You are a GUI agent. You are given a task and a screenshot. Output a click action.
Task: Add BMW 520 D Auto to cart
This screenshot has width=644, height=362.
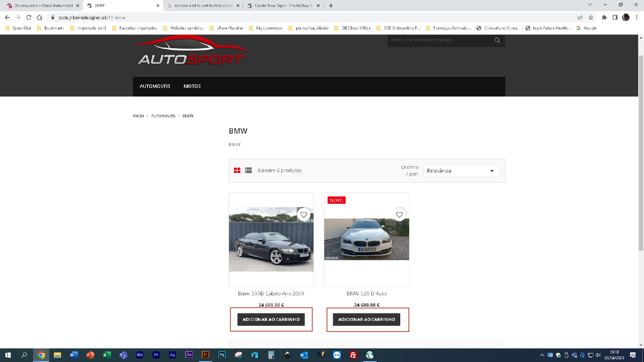pyautogui.click(x=367, y=320)
